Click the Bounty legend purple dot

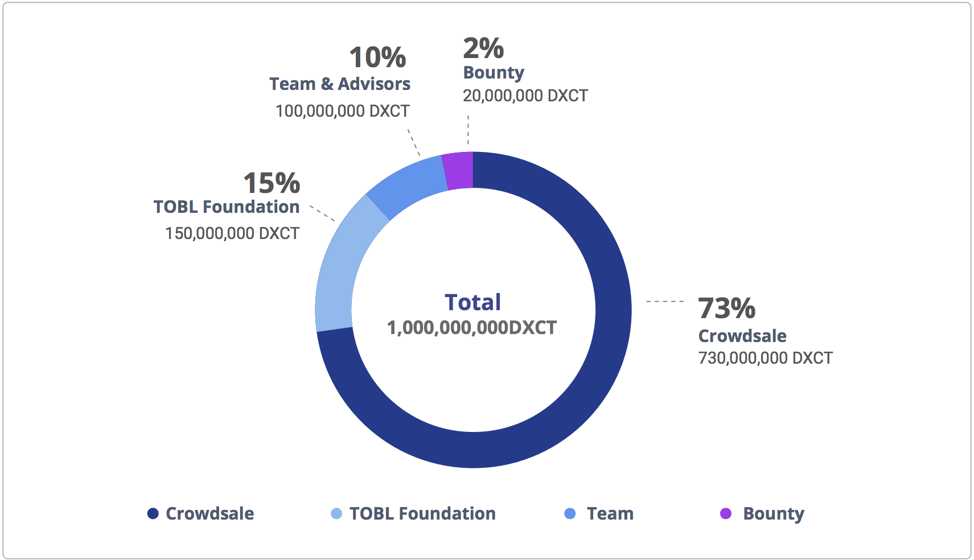(726, 513)
